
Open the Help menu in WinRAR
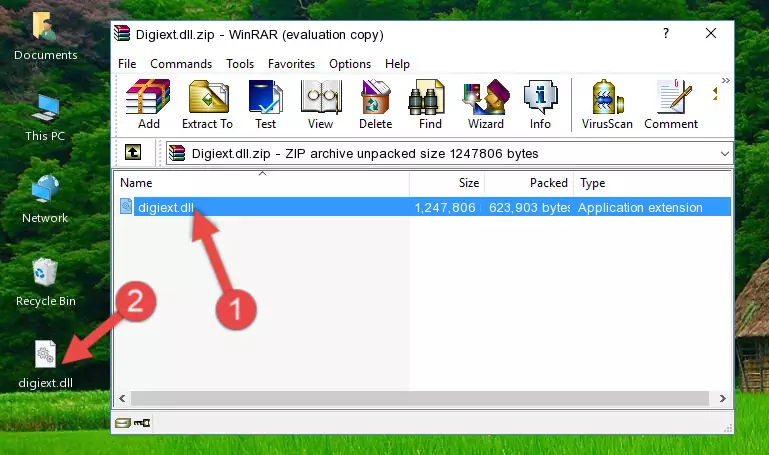pos(397,64)
